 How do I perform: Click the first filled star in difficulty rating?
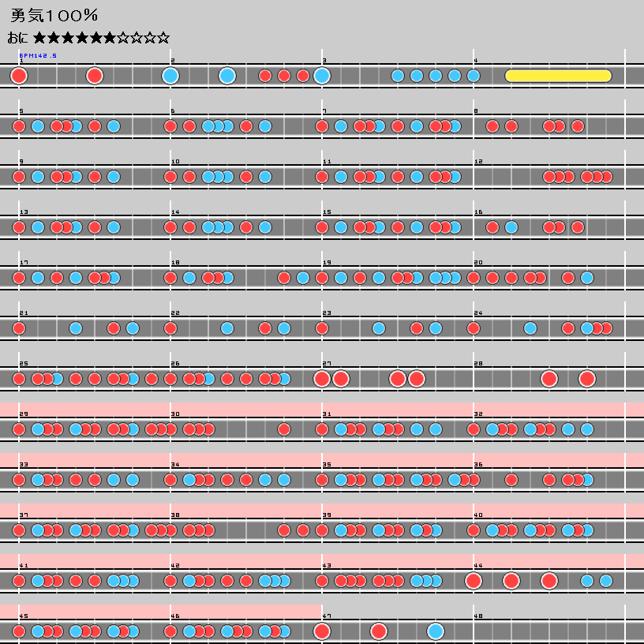[39, 38]
